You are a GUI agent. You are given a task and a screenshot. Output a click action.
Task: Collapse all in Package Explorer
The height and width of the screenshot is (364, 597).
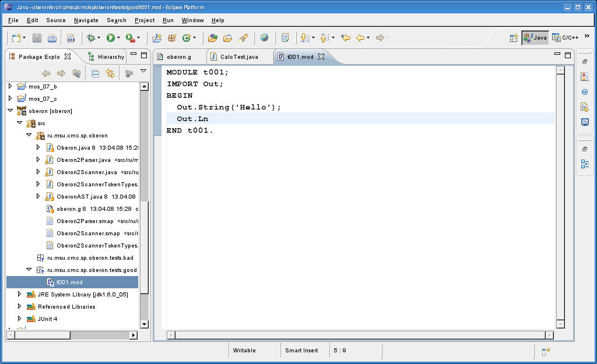95,73
